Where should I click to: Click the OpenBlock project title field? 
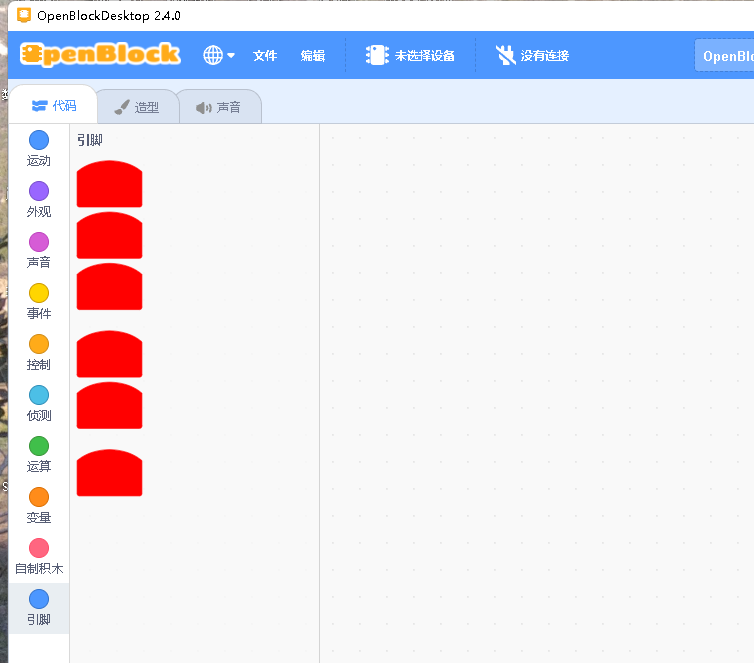coord(724,56)
